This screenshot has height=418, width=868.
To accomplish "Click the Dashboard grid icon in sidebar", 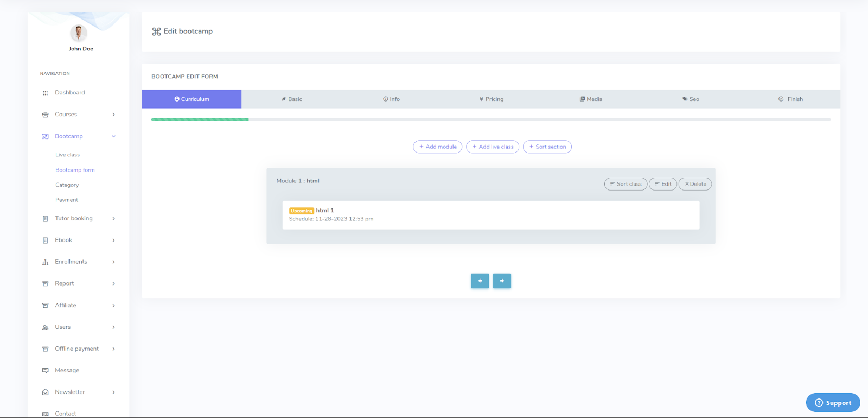I will tap(45, 93).
